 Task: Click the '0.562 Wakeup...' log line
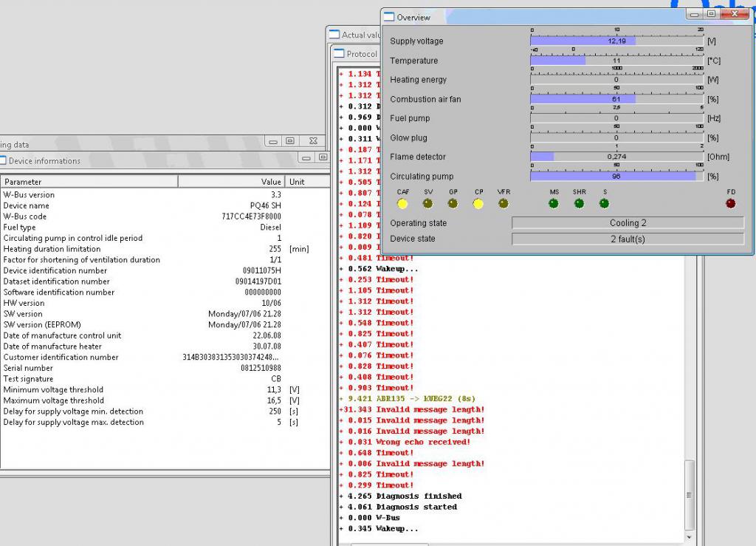379,269
